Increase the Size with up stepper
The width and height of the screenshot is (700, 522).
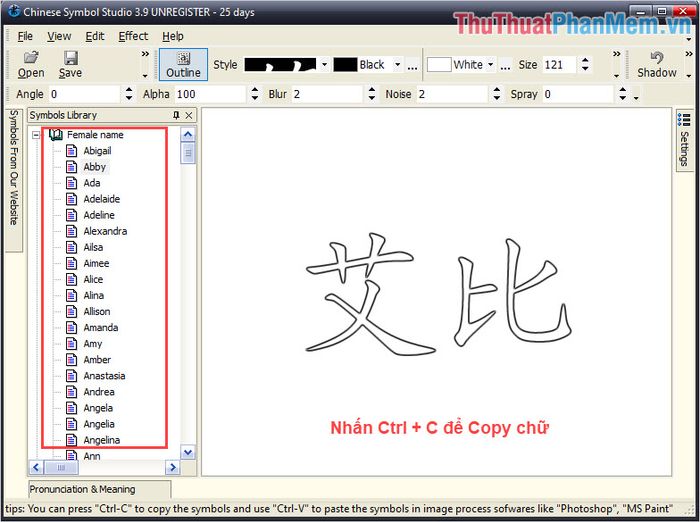[x=585, y=61]
